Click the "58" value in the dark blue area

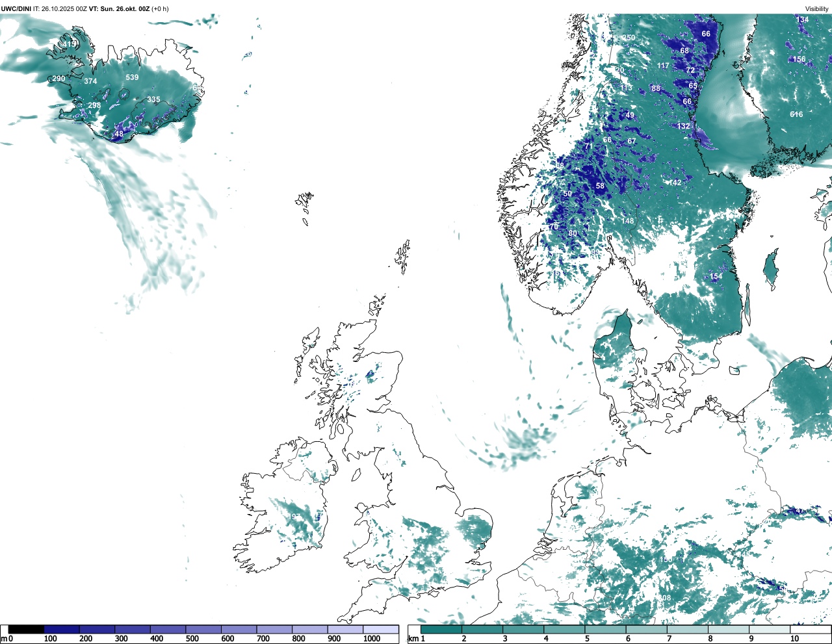(600, 186)
